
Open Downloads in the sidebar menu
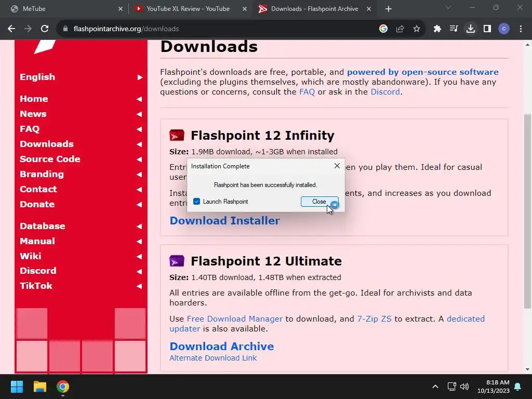pyautogui.click(x=47, y=144)
